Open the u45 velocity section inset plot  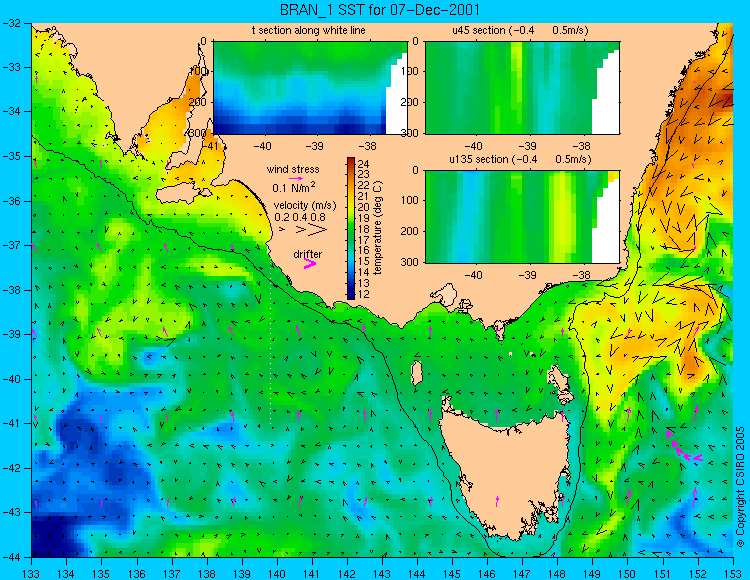[522, 88]
